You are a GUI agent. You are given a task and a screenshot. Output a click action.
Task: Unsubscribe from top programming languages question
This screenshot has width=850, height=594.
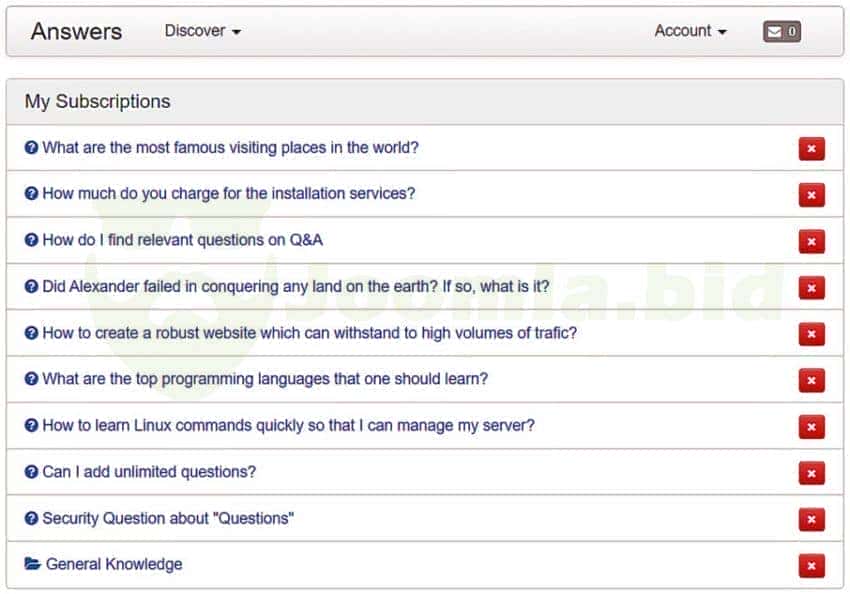click(x=811, y=381)
